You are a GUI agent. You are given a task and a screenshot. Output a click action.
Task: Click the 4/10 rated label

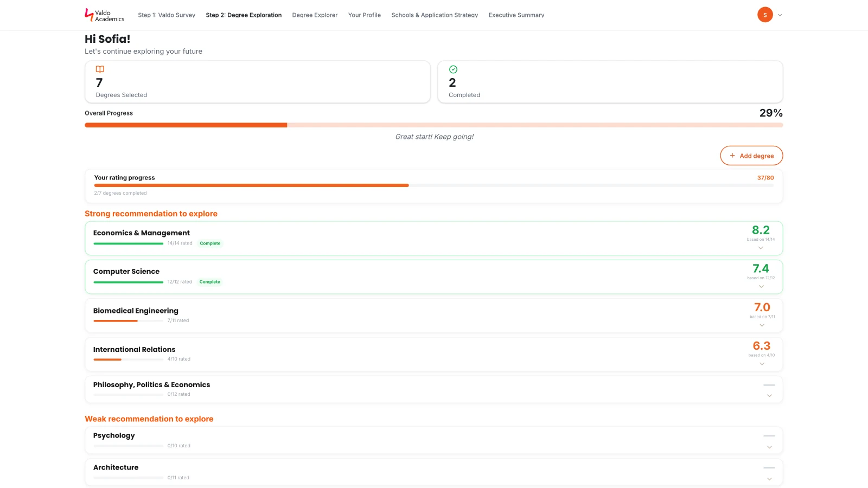point(179,359)
